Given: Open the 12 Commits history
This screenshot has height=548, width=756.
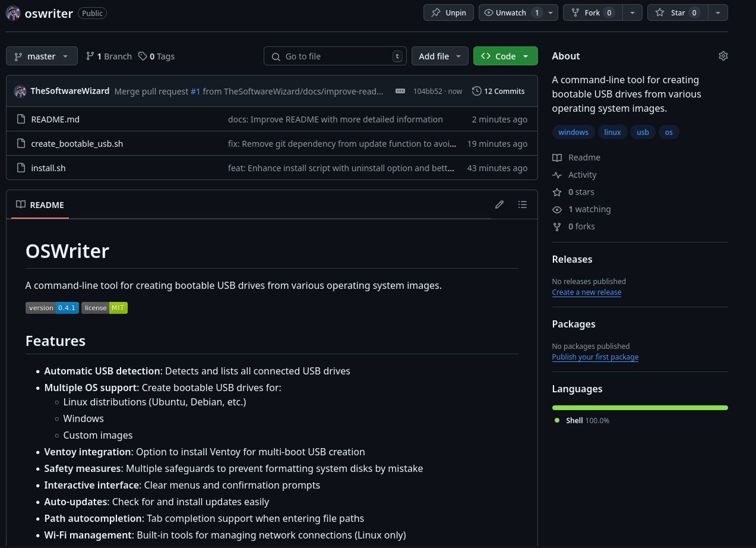Looking at the screenshot, I should point(498,91).
